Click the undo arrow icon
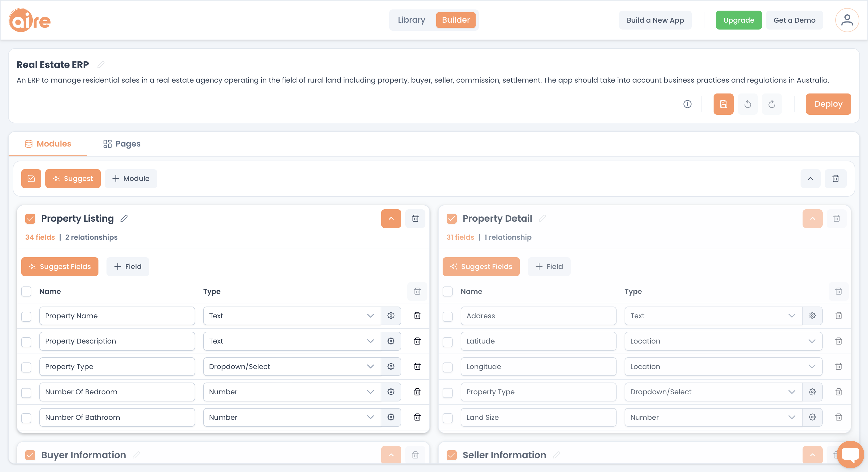Viewport: 868px width, 472px height. 747,104
